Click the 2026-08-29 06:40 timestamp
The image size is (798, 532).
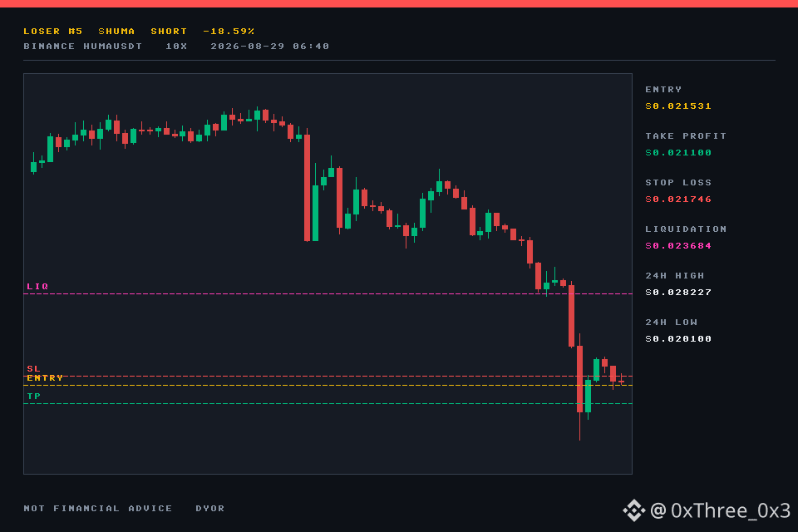tap(269, 47)
